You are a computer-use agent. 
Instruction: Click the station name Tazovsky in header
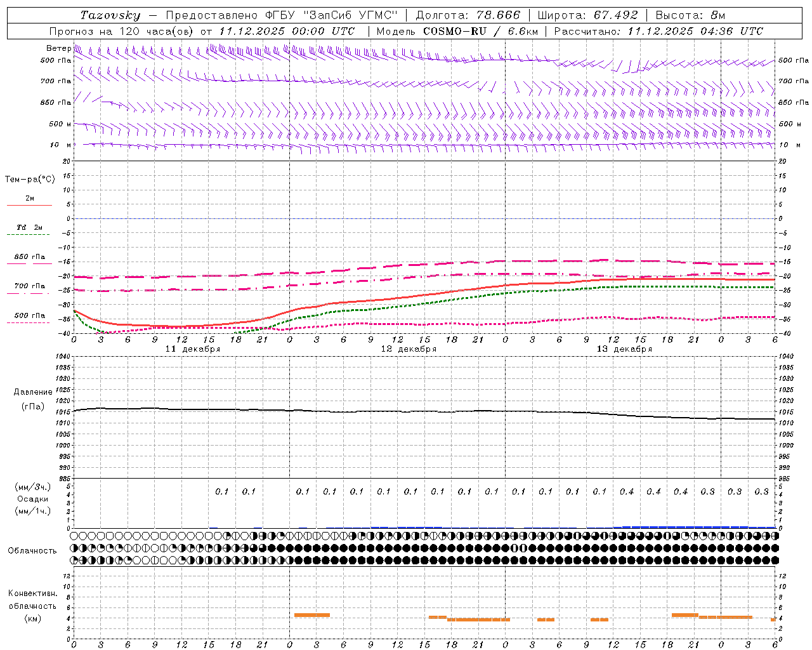coord(110,15)
